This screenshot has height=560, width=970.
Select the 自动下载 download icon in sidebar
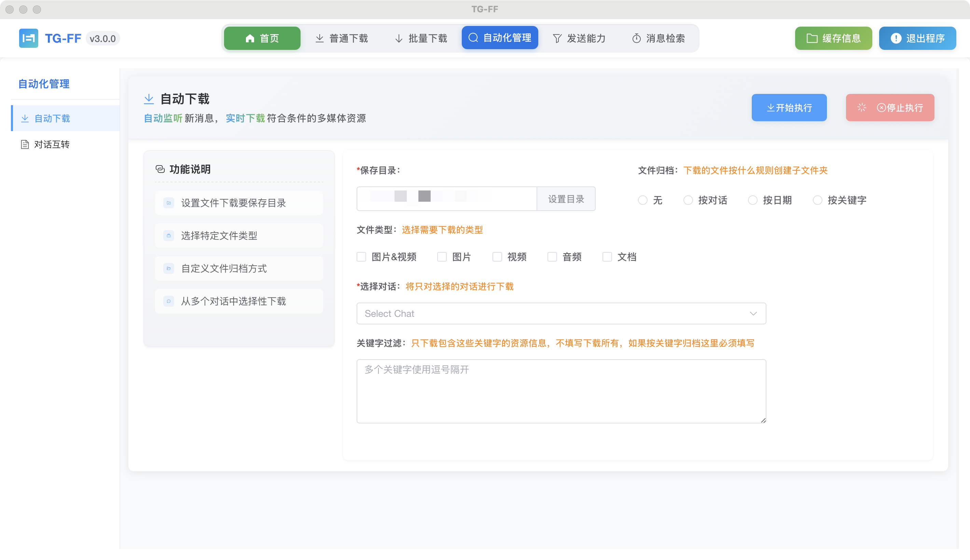(25, 118)
